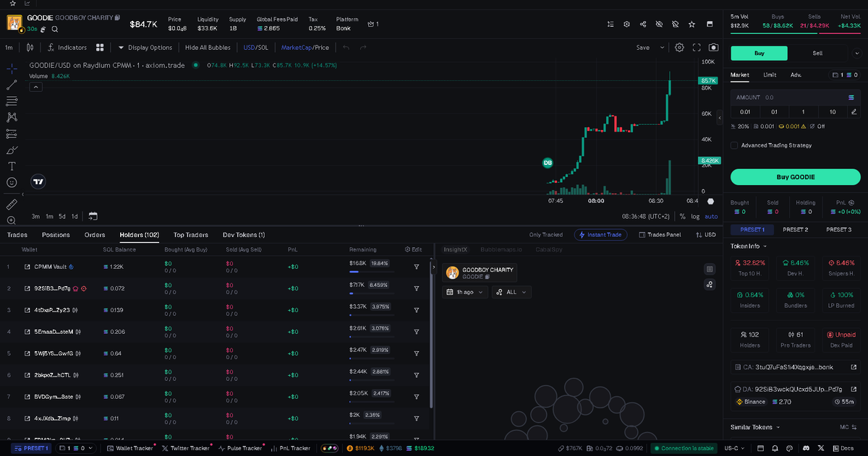Edit the quick amount presets pencil
This screenshot has width=868, height=456.
click(x=854, y=111)
